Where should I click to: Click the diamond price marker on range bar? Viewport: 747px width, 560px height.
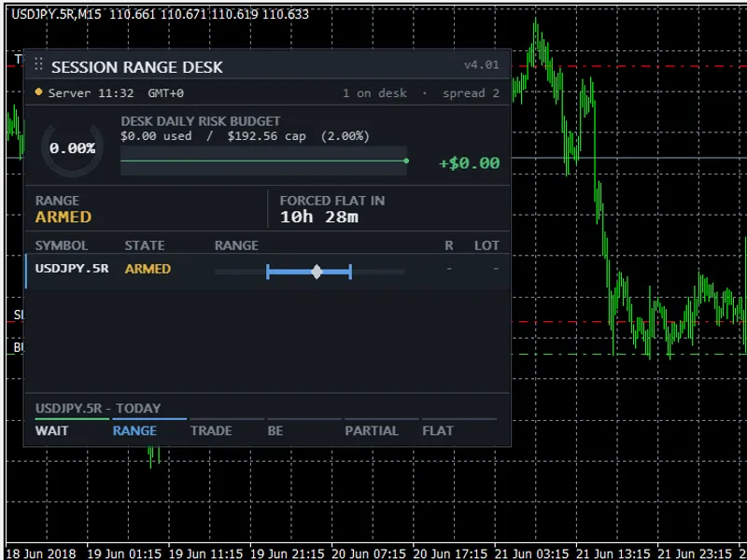[x=317, y=272]
